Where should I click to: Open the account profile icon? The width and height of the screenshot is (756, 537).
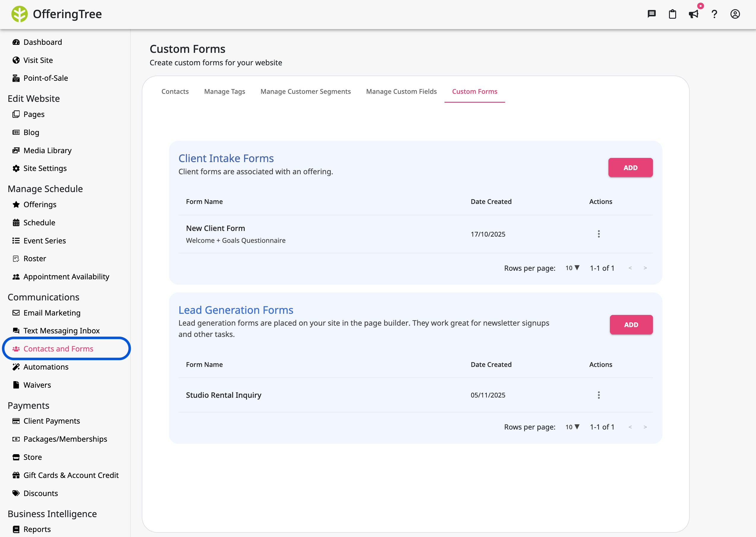click(x=735, y=14)
